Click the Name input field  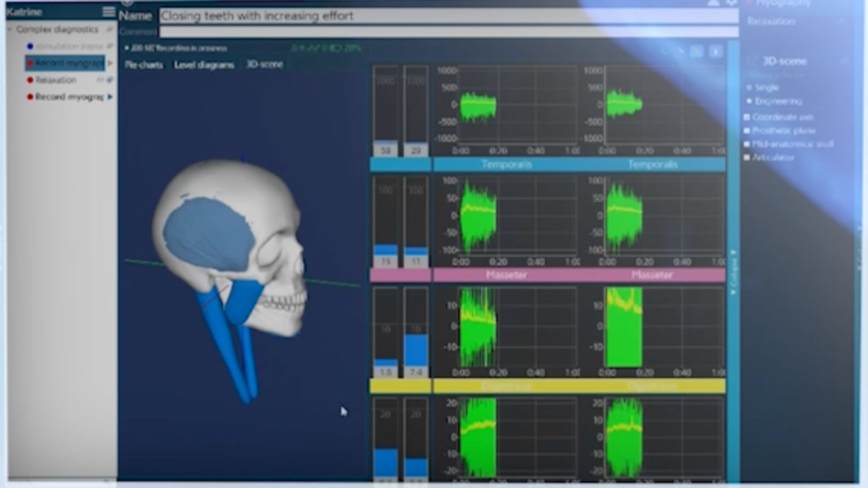tap(448, 16)
